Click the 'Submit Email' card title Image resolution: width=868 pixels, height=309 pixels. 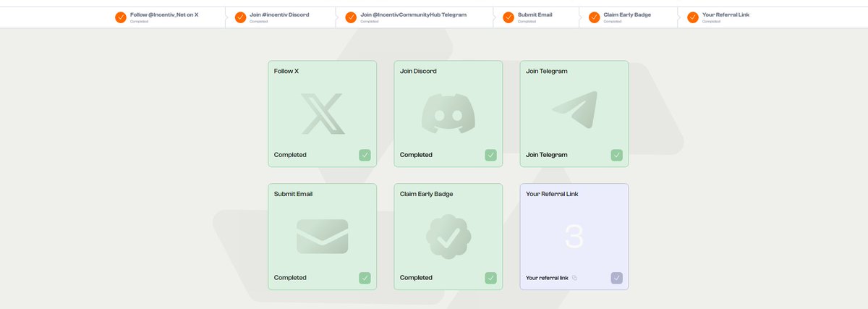[x=294, y=194]
